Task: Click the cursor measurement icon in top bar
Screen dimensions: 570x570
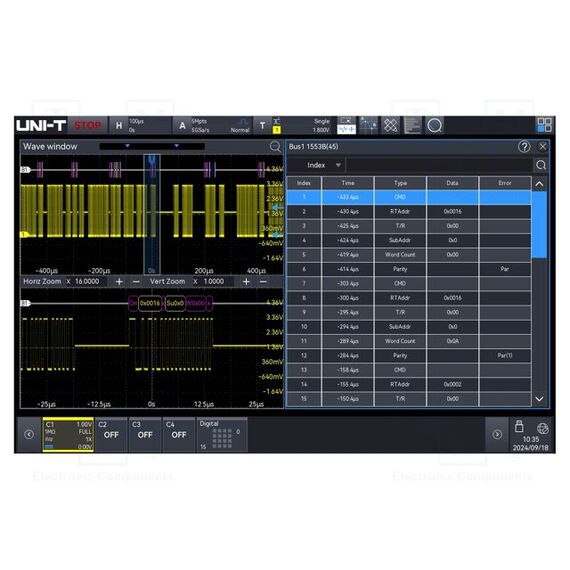Action: [368, 126]
